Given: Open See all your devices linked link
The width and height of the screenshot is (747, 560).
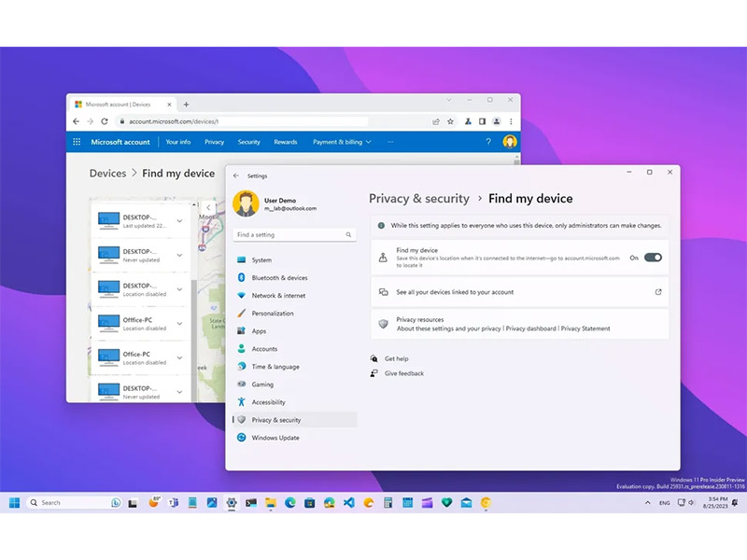Looking at the screenshot, I should [520, 292].
